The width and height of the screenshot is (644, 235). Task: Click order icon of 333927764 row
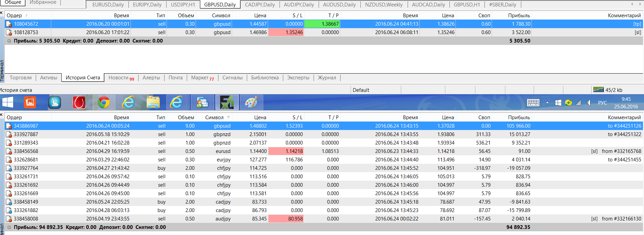(9, 168)
